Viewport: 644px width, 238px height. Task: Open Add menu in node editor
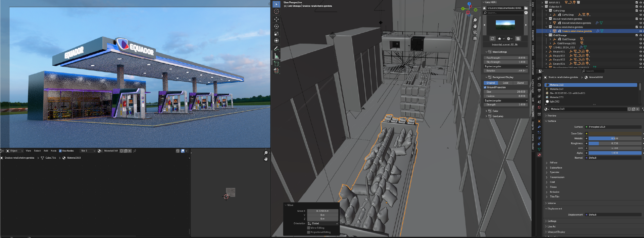[x=46, y=151]
